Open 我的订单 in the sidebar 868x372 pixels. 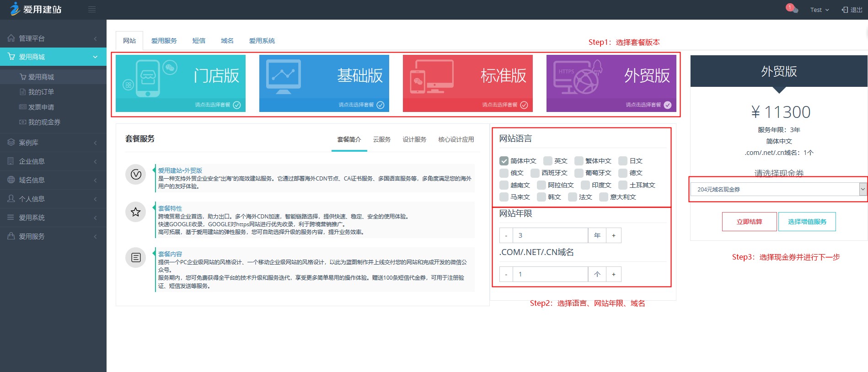[x=41, y=92]
